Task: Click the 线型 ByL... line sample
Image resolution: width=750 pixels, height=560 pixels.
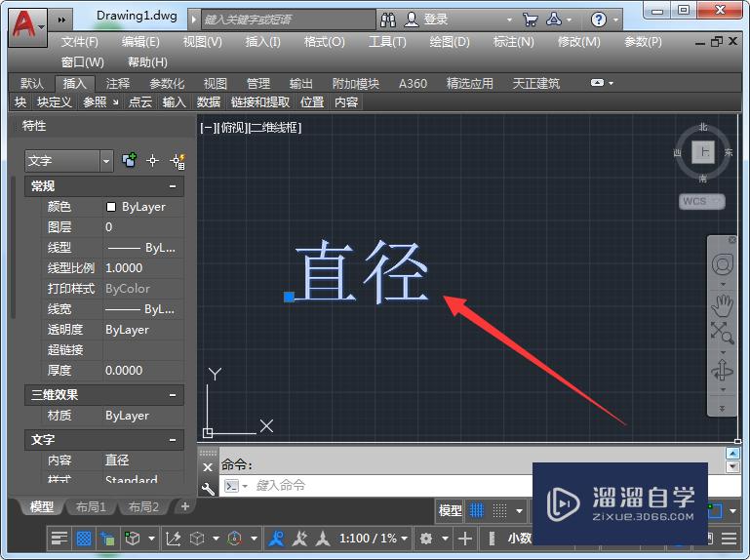Action: pyautogui.click(x=124, y=248)
